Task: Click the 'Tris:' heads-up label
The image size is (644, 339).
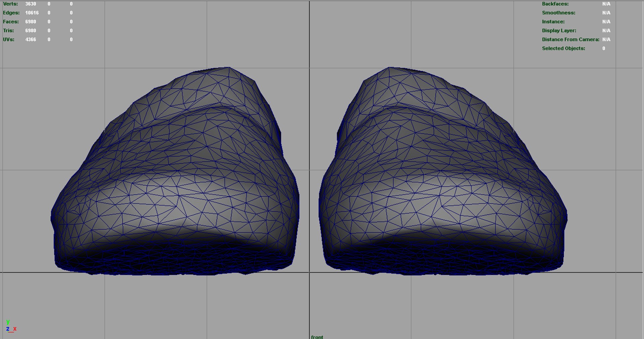Action: tap(8, 30)
